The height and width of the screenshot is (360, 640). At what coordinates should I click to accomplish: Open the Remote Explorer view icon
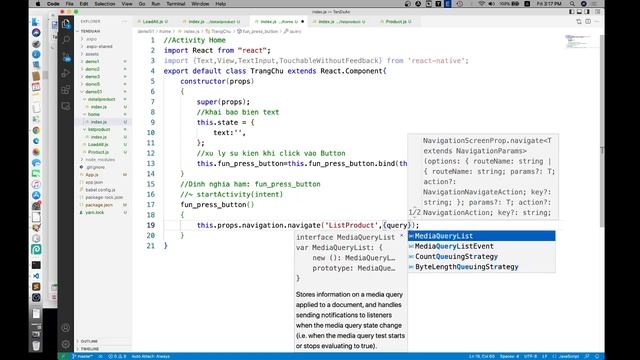click(x=66, y=106)
